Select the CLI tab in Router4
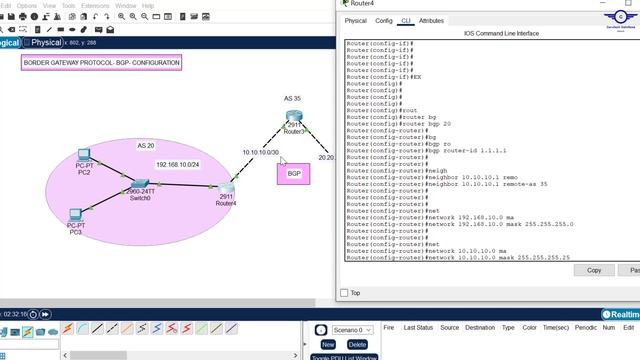Screen dimensions: 640x360 pyautogui.click(x=406, y=21)
